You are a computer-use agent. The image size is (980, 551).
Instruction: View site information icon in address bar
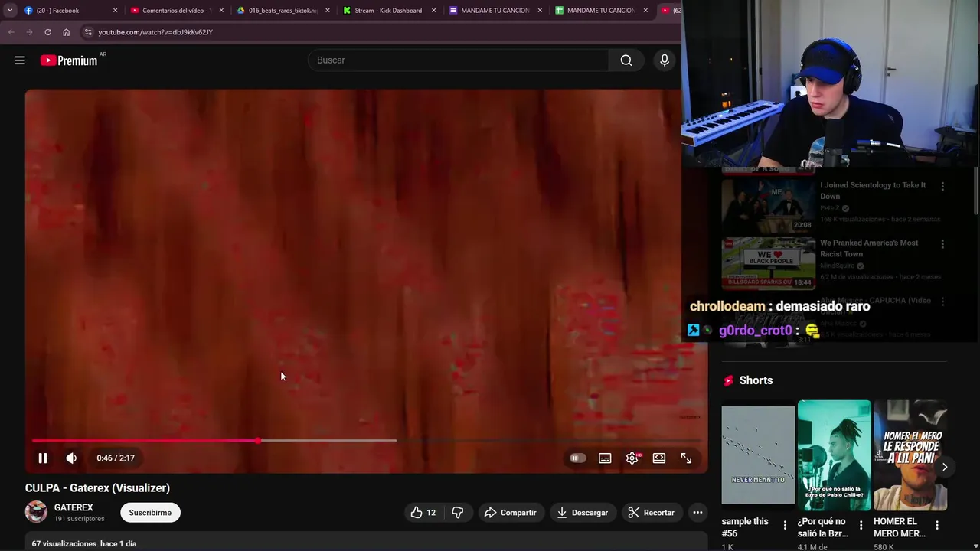[x=88, y=32]
